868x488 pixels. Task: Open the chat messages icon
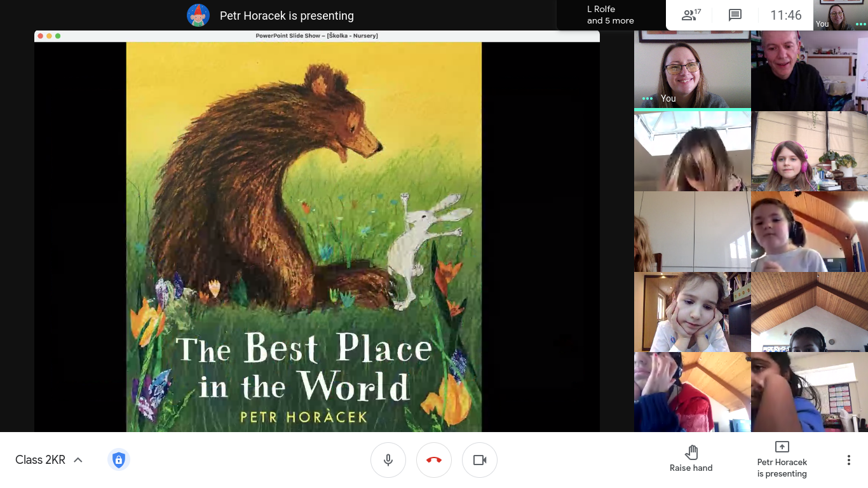pyautogui.click(x=735, y=15)
